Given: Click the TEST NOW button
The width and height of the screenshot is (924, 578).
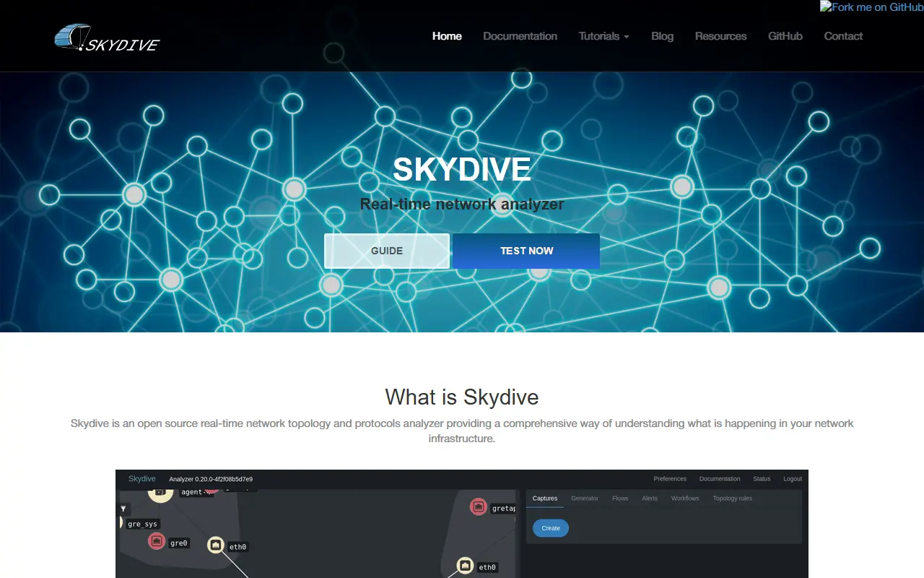Looking at the screenshot, I should pos(527,251).
